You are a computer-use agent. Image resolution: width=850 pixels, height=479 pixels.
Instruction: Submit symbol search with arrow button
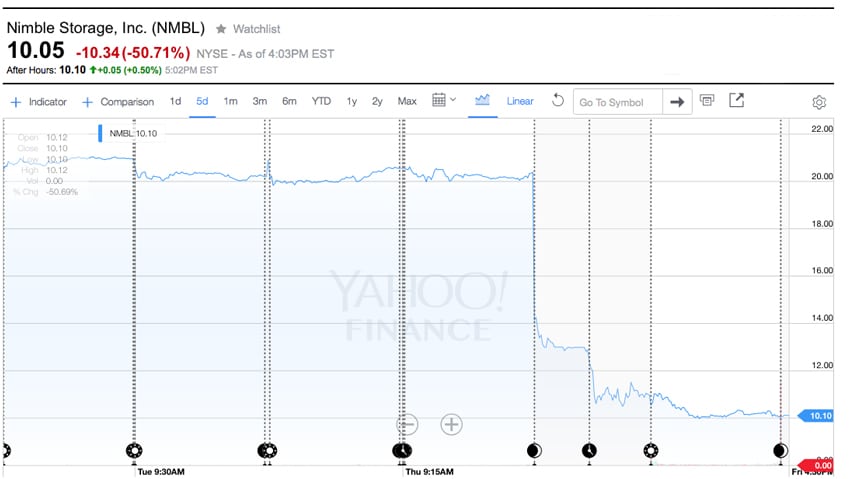click(677, 102)
